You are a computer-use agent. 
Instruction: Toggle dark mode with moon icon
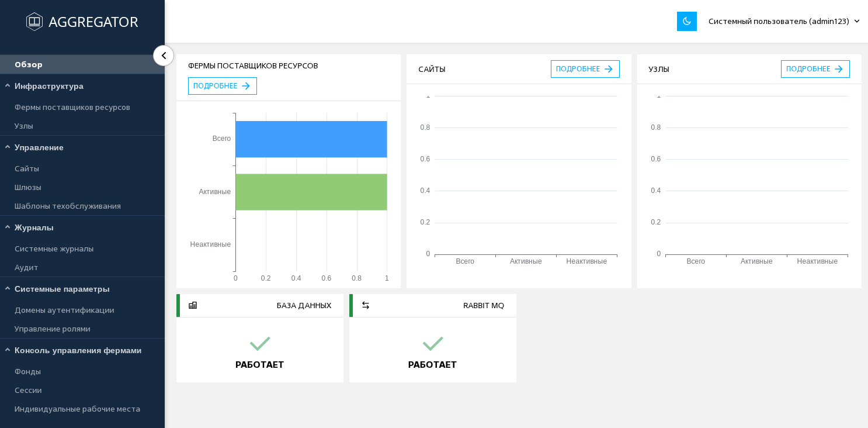point(686,21)
